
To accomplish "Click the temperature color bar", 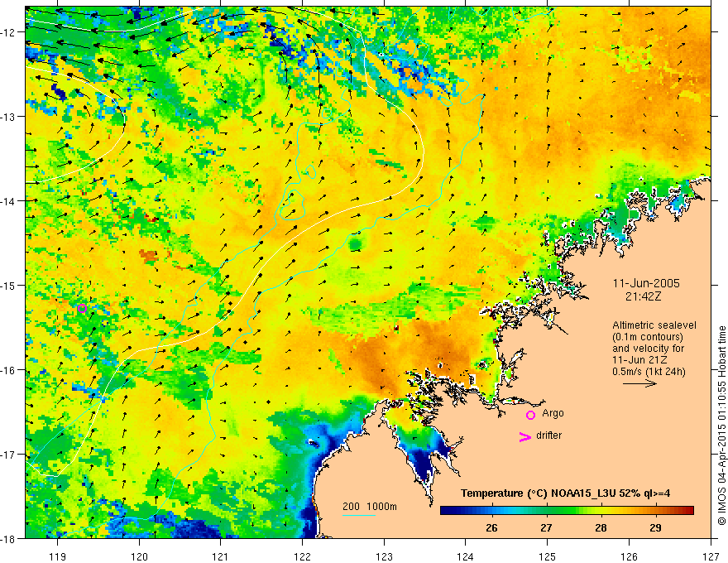I will coord(567,511).
